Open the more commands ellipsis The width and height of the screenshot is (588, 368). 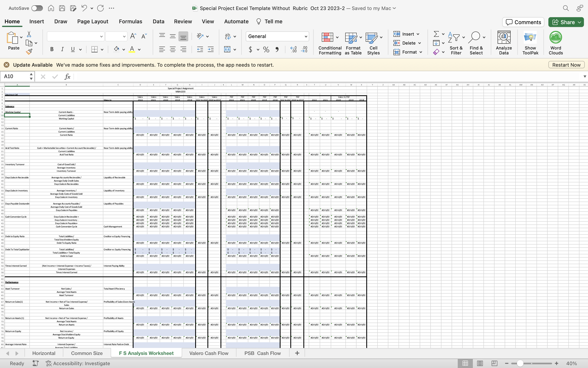pos(111,8)
